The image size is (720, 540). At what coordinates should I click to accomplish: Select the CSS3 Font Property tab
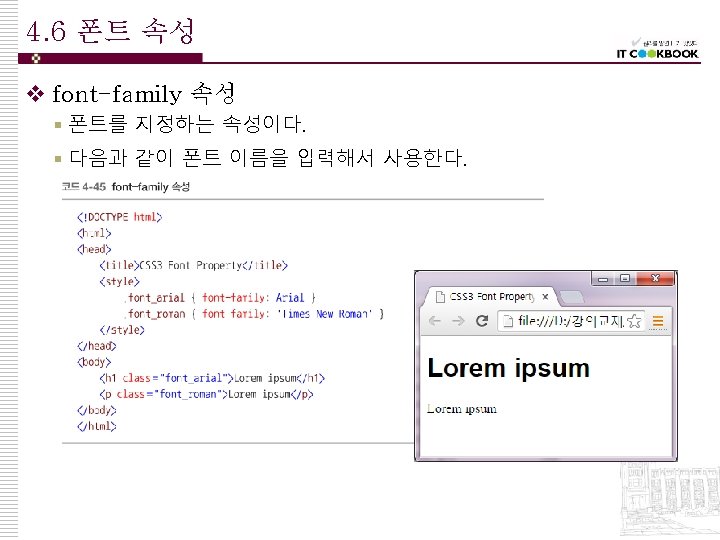coord(491,297)
